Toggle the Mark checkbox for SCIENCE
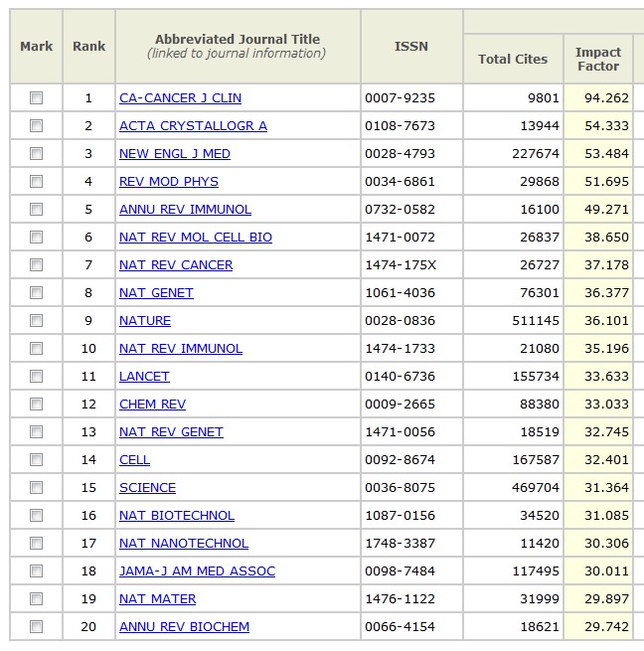The image size is (644, 651). coord(37,488)
